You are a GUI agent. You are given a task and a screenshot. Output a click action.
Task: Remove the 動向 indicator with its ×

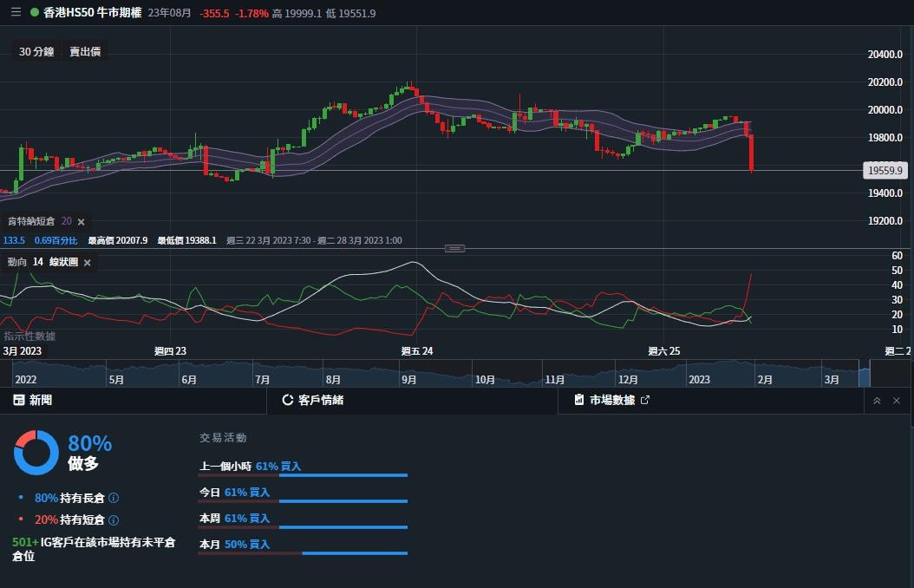[87, 262]
